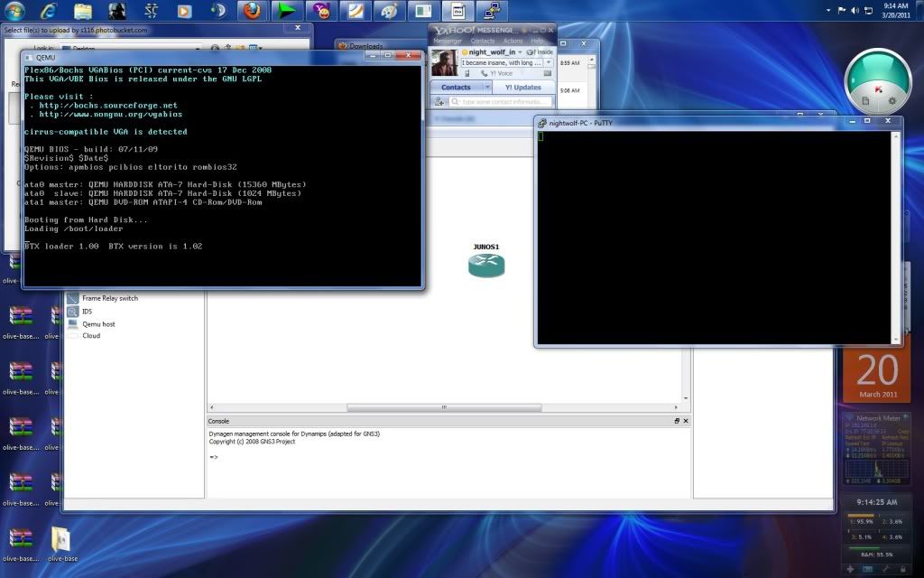The height and width of the screenshot is (578, 924).
Task: Open night_wolf_in status dropdown
Action: (x=519, y=52)
